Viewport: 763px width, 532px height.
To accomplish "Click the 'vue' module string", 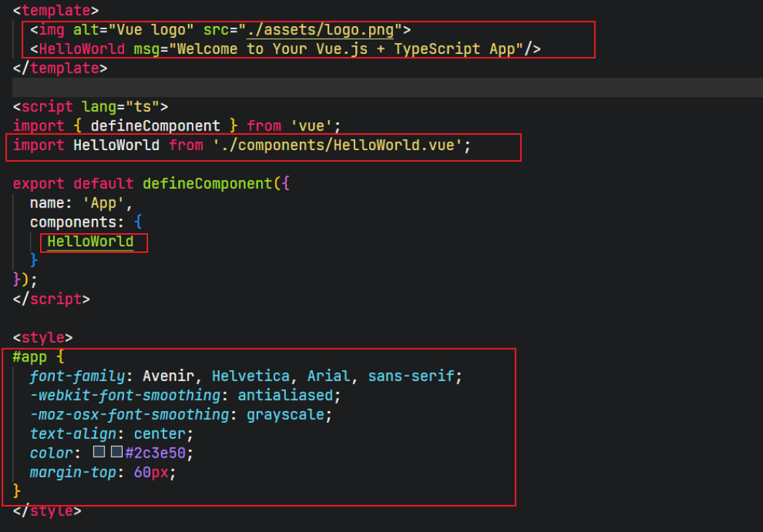I will coord(311,126).
